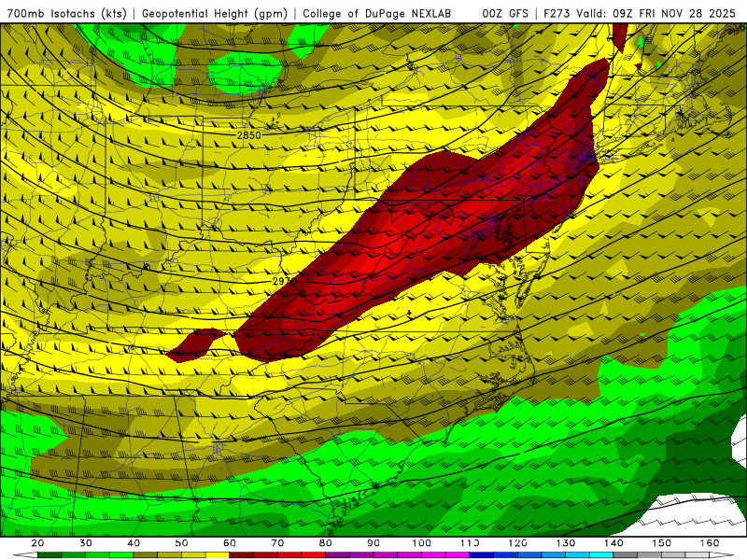The image size is (747, 560).
Task: Click the magenta 105-110 kt legend swatch
Action: 458,555
